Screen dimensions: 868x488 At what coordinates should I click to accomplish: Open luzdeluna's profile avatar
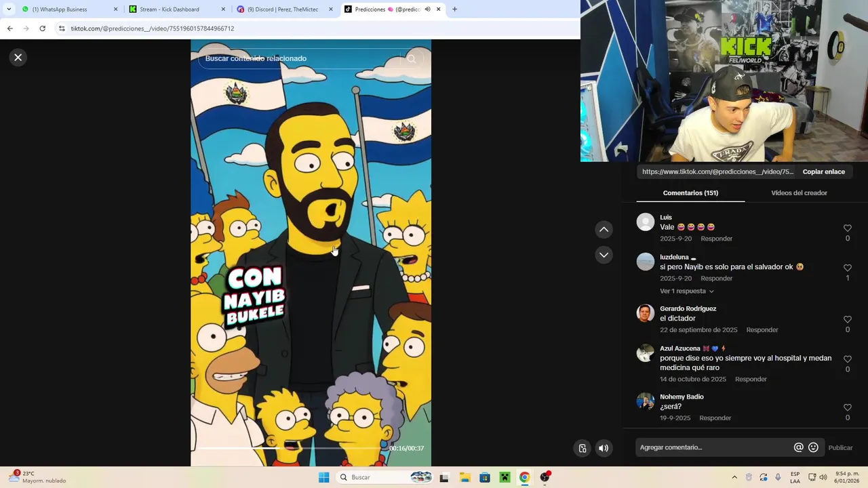tap(646, 262)
